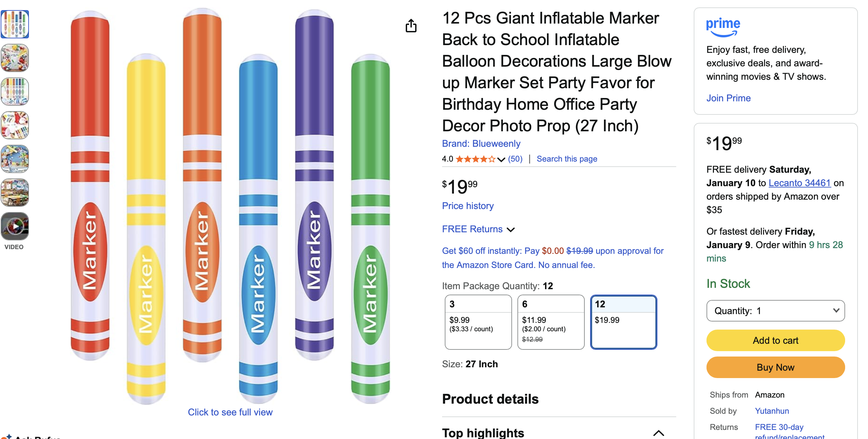Click the Lecanto 34461 delivery location link
Image resolution: width=868 pixels, height=439 pixels.
pos(799,183)
